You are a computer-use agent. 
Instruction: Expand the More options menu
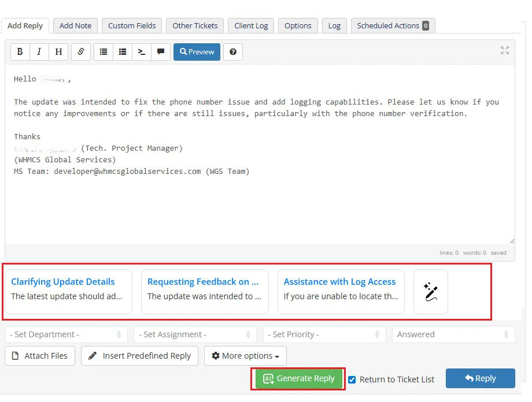(245, 356)
